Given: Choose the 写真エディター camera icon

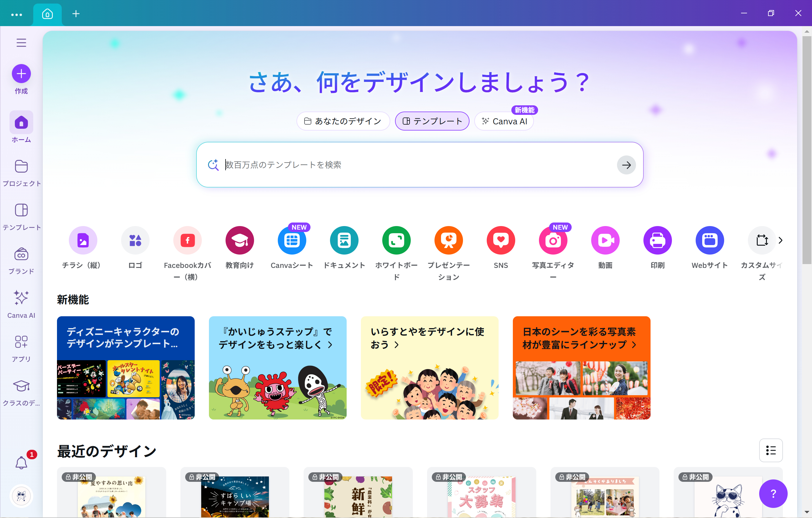Looking at the screenshot, I should [x=553, y=240].
